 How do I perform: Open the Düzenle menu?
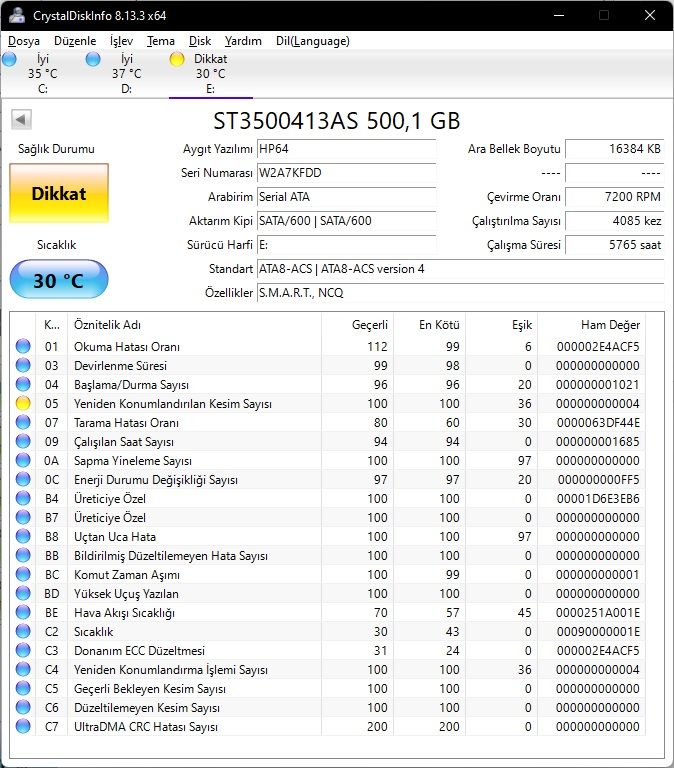(75, 41)
